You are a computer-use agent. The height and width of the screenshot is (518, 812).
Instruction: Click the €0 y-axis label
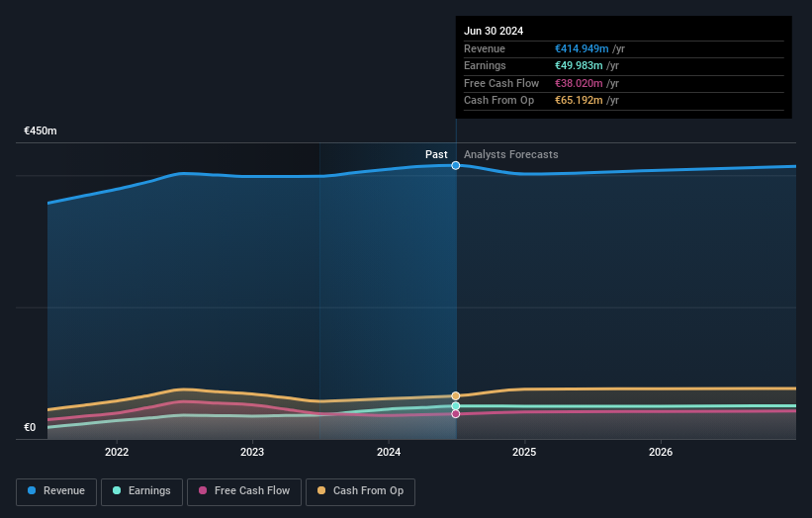pos(30,427)
